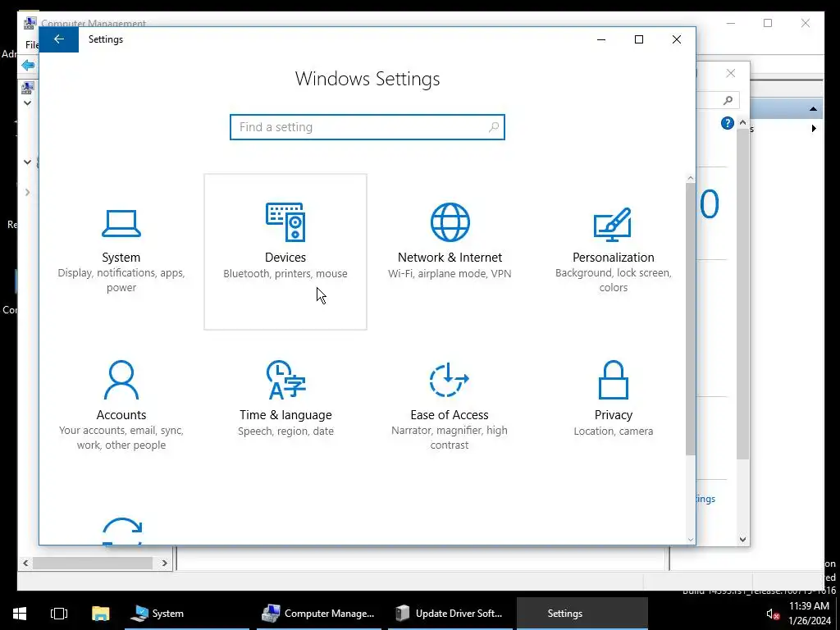The image size is (840, 630).
Task: Switch to the System taskbar window
Action: pyautogui.click(x=187, y=614)
